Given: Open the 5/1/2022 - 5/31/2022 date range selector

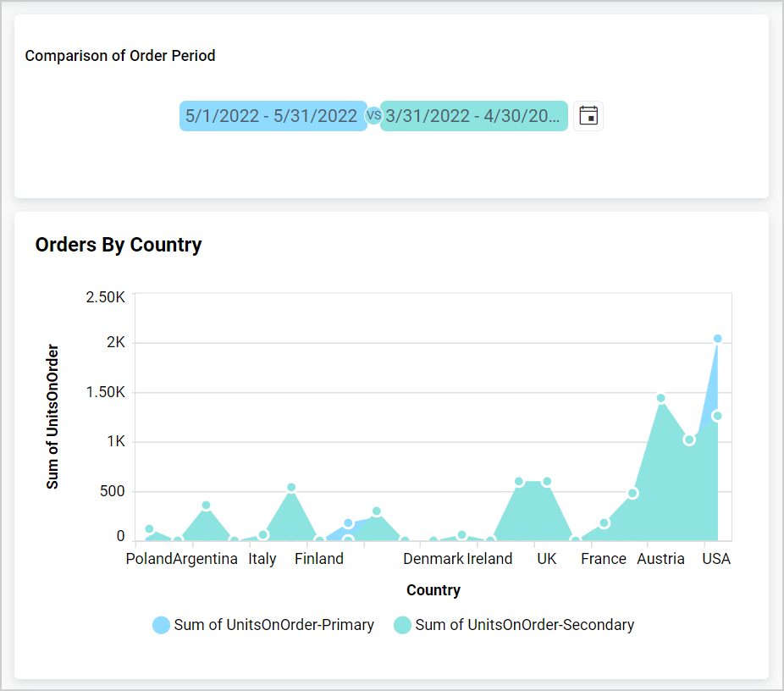Looking at the screenshot, I should (x=273, y=115).
